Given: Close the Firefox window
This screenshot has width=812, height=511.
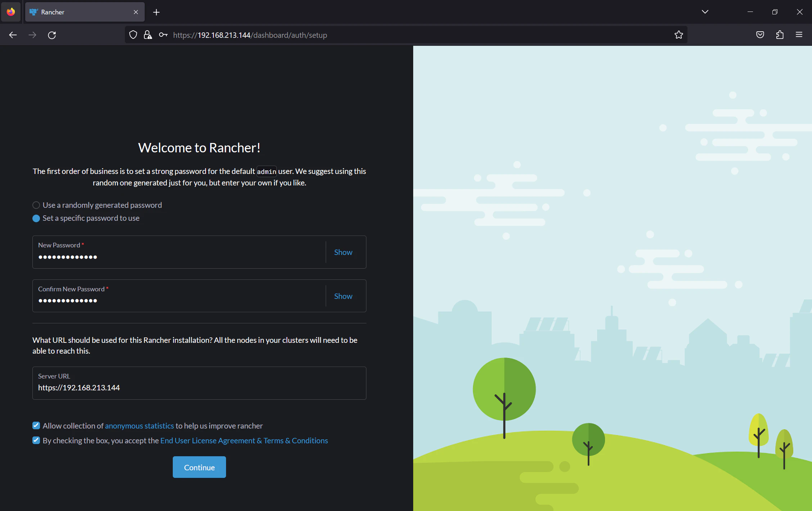Looking at the screenshot, I should pyautogui.click(x=800, y=12).
